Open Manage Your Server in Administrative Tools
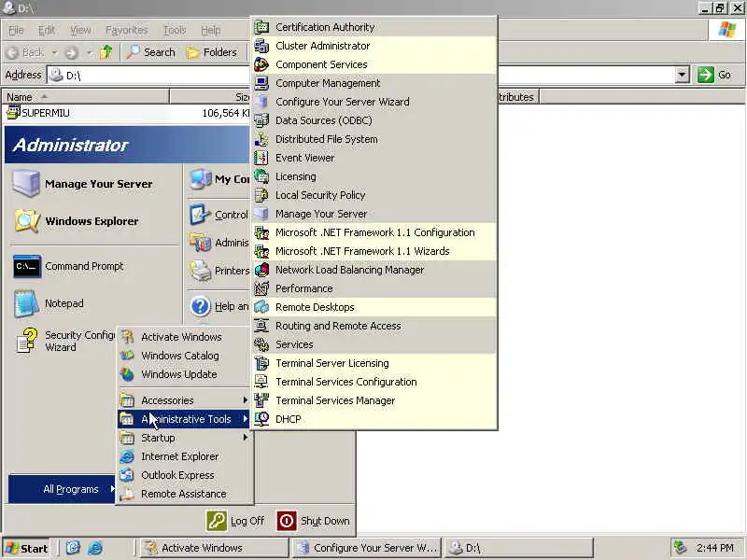This screenshot has height=560, width=747. tap(374, 214)
